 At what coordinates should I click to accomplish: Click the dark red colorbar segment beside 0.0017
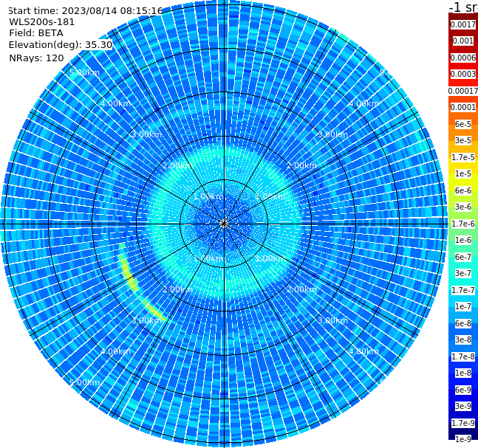pyautogui.click(x=463, y=17)
